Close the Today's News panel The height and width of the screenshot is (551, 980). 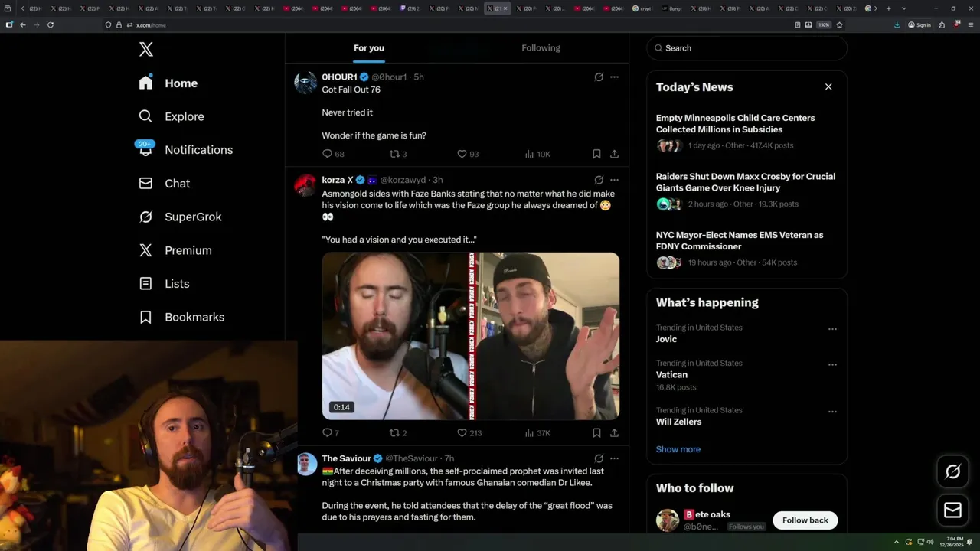(828, 87)
